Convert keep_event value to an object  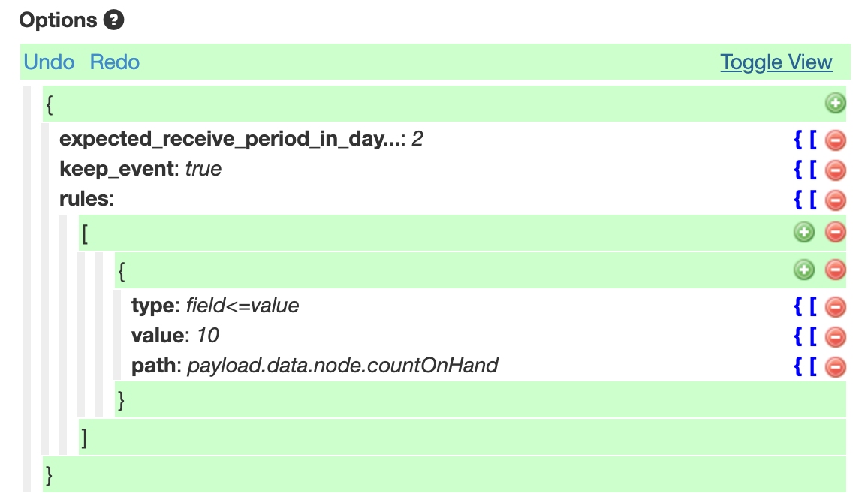(798, 170)
